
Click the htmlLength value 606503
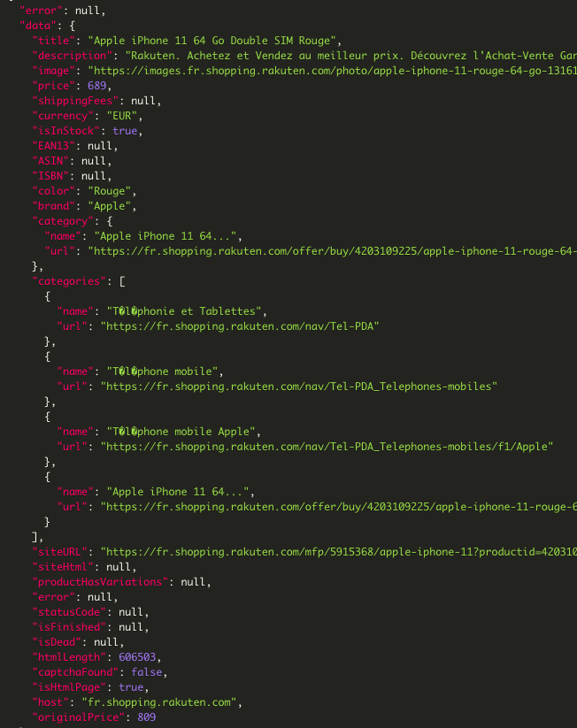[x=137, y=657]
